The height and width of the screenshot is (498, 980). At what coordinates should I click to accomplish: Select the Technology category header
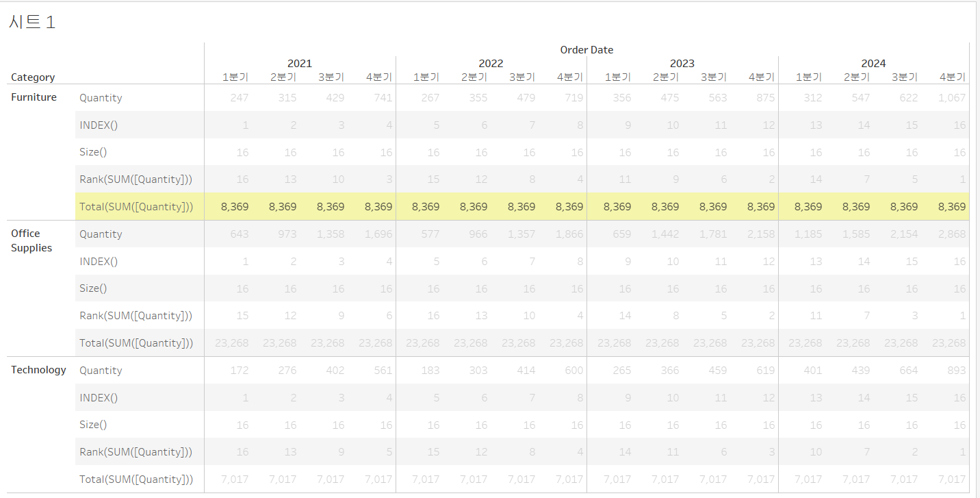pos(38,370)
